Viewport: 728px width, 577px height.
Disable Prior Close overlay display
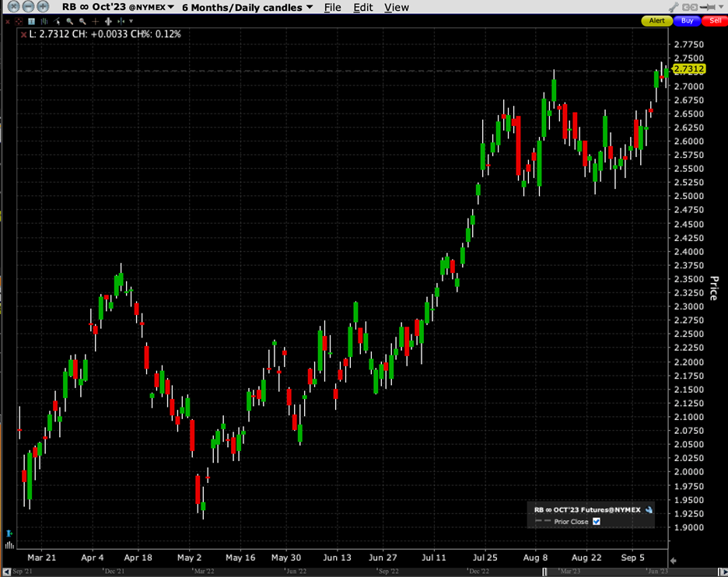click(597, 522)
